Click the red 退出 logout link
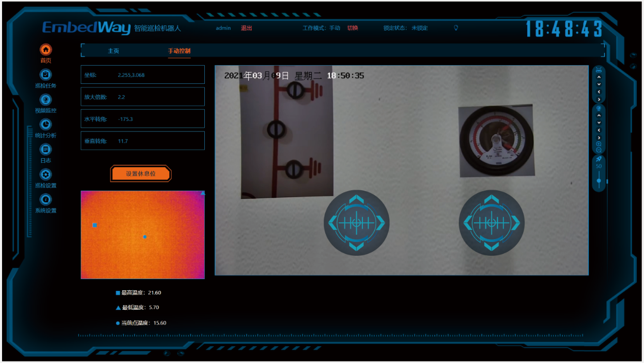 [x=247, y=28]
